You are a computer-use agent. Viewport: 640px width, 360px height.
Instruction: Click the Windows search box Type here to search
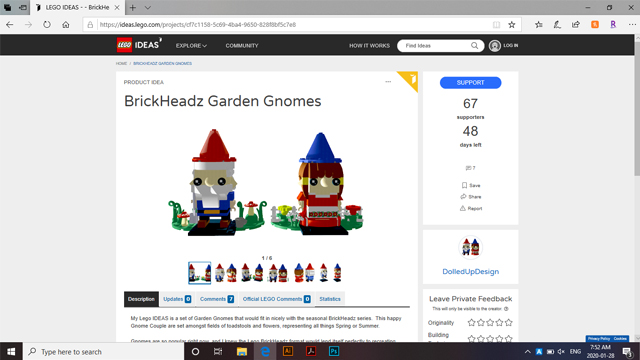(x=104, y=351)
